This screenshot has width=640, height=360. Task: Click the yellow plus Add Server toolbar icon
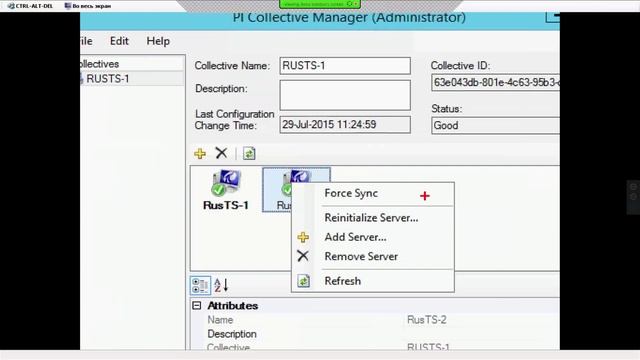point(200,153)
